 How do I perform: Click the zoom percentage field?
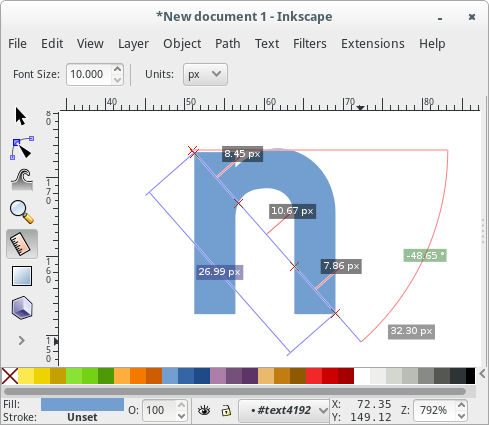435,410
